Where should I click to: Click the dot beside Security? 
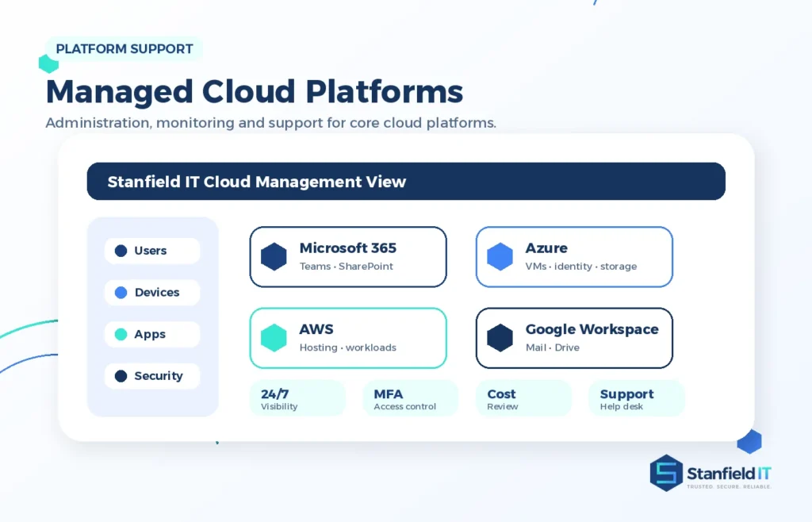121,376
